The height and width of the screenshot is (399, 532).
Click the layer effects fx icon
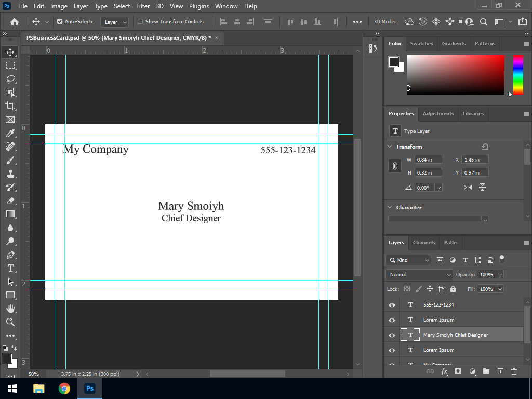click(x=444, y=371)
